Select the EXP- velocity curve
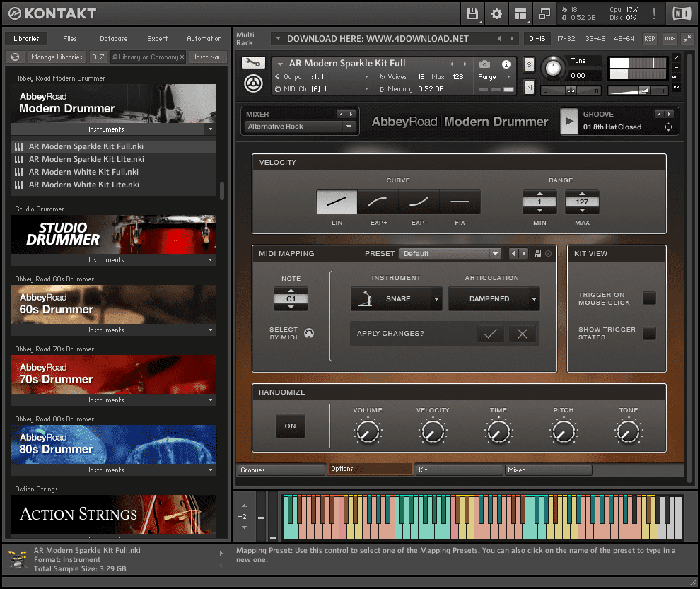Viewport: 700px width, 589px height. tap(419, 202)
